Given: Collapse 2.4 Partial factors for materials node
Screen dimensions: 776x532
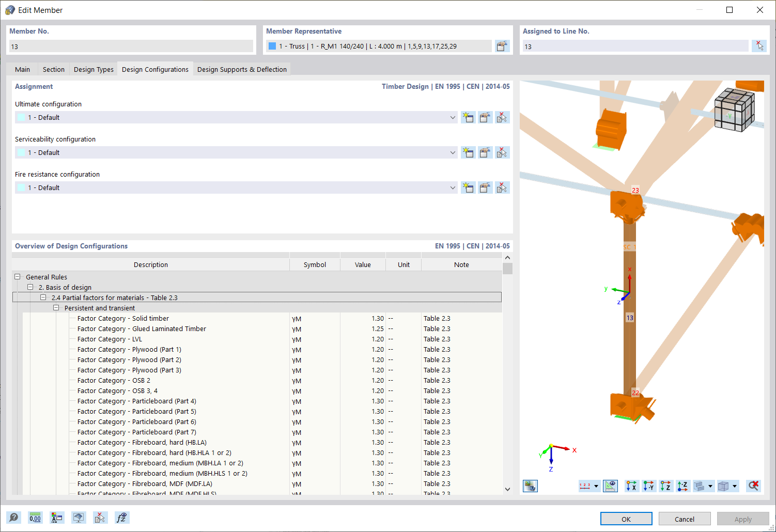Looking at the screenshot, I should [43, 298].
